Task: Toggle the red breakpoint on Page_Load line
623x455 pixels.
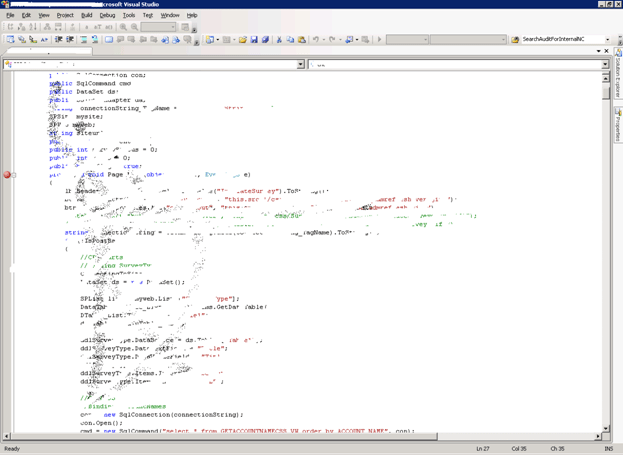Action: [7, 174]
